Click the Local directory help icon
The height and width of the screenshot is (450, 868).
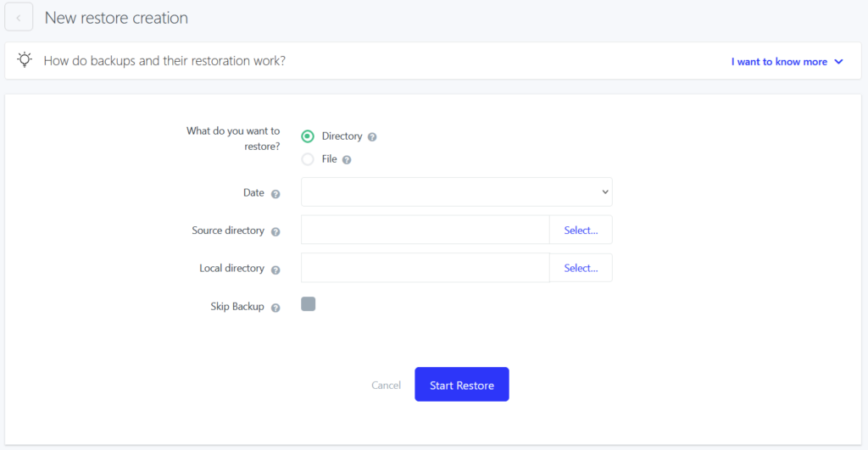tap(275, 269)
